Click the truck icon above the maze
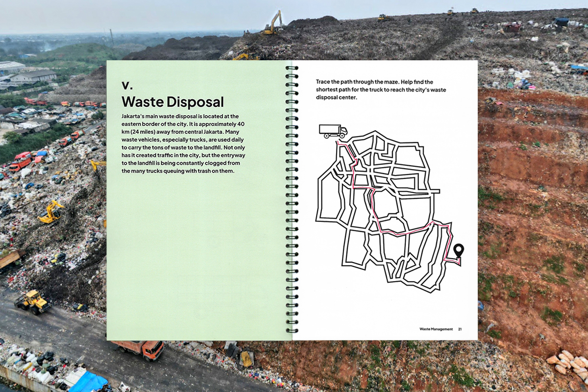Image resolution: width=588 pixels, height=392 pixels. click(x=333, y=131)
